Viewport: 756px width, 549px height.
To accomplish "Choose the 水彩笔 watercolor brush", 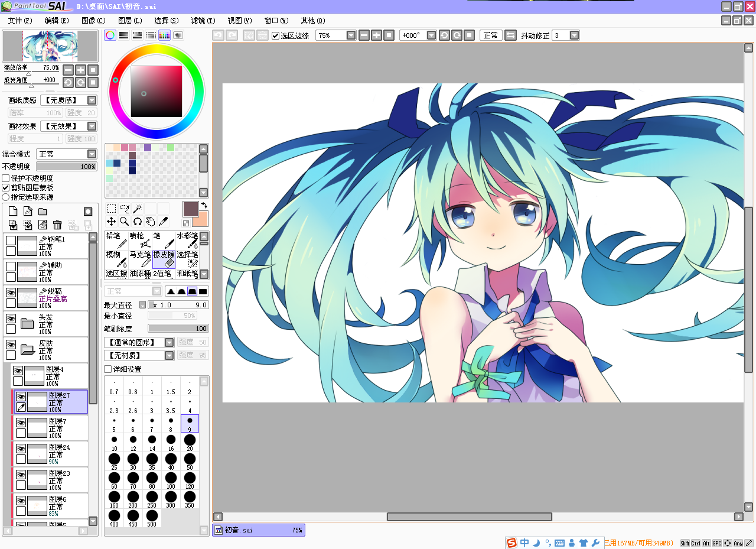I will 187,240.
